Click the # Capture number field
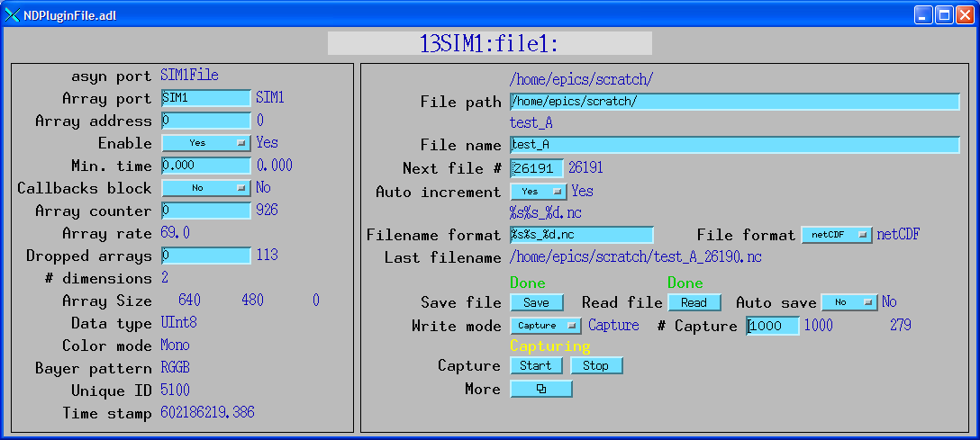980x440 pixels. [x=773, y=327]
